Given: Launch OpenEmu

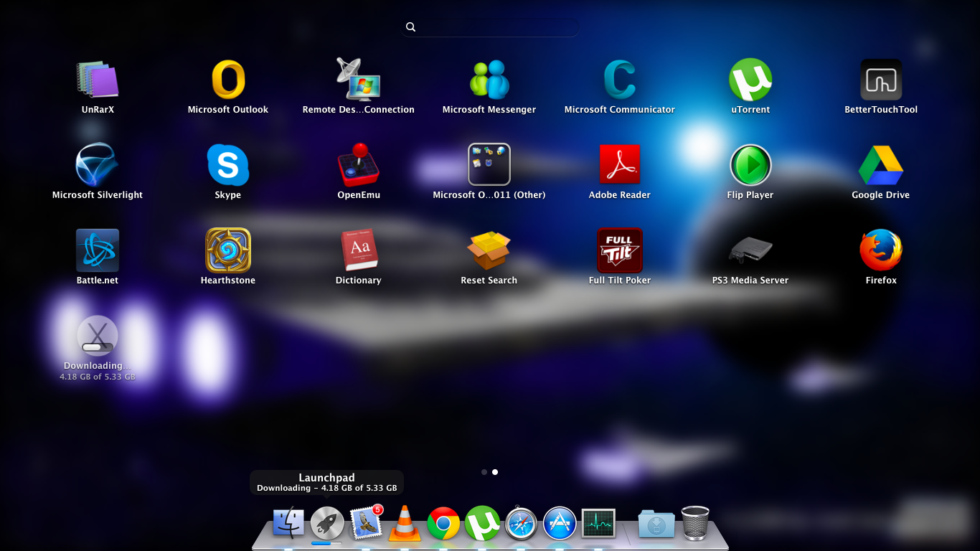Looking at the screenshot, I should 358,165.
